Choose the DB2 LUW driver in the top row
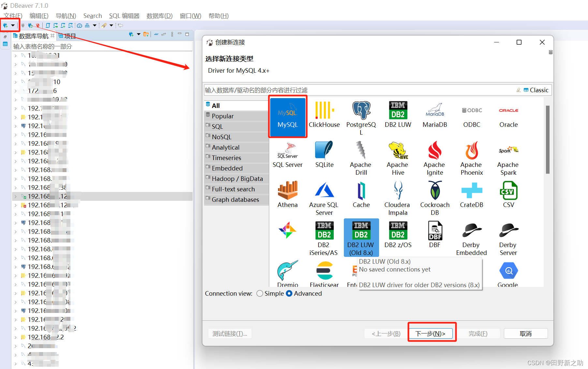Viewport: 588px width, 369px height. tap(398, 115)
